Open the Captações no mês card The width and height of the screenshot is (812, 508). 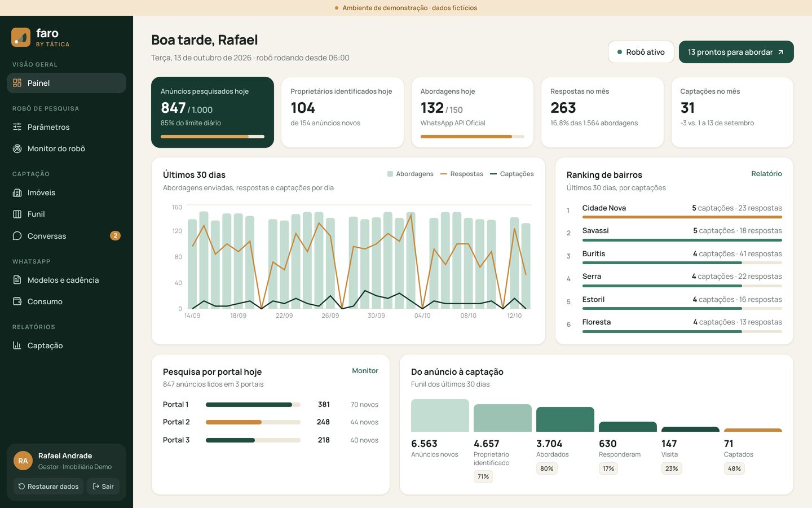tap(732, 112)
